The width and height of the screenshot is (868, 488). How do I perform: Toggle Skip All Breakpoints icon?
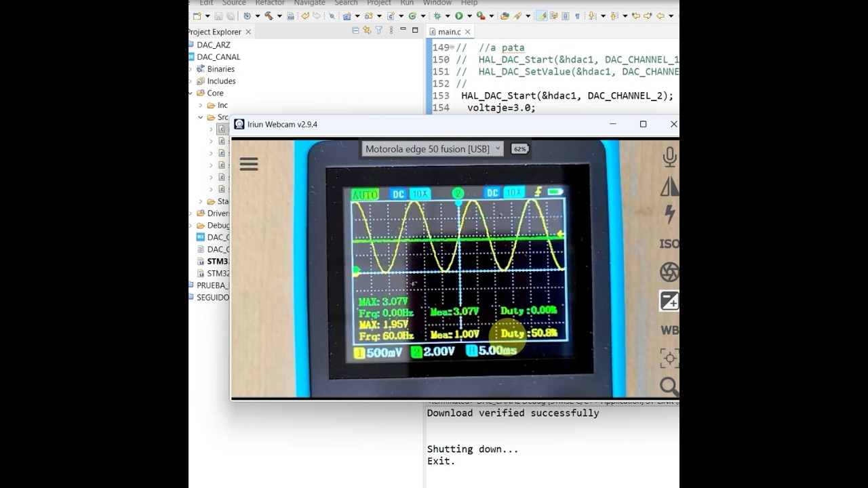tap(332, 16)
